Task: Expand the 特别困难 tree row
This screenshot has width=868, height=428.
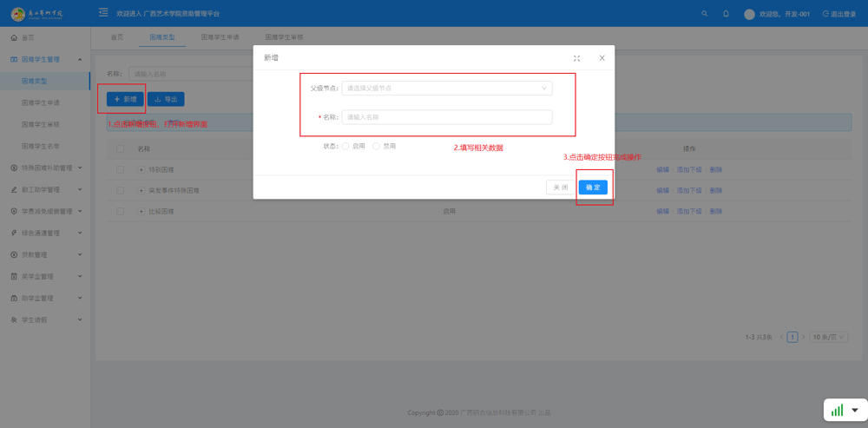Action: point(141,169)
